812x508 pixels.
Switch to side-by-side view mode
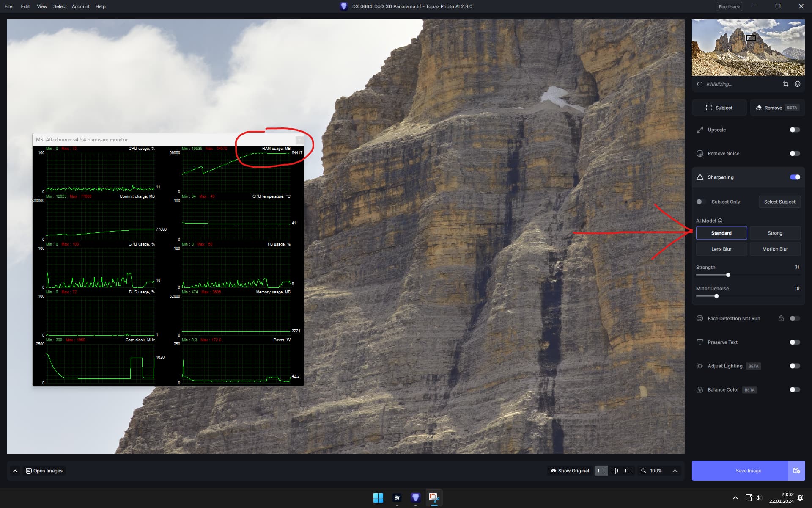coord(628,471)
